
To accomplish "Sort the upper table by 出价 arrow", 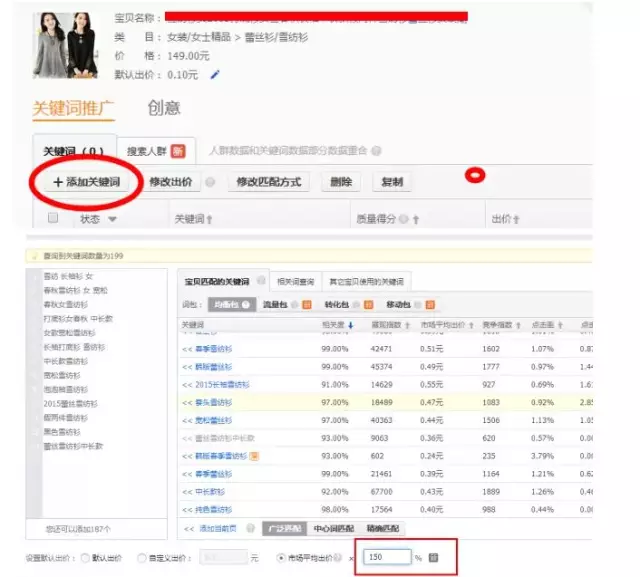I will (516, 220).
